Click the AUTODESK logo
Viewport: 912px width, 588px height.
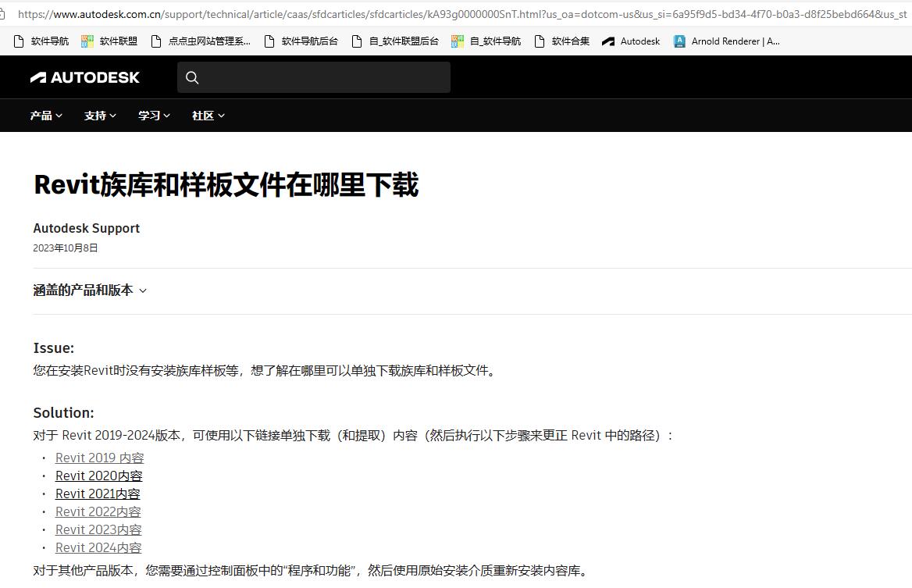[x=84, y=77]
